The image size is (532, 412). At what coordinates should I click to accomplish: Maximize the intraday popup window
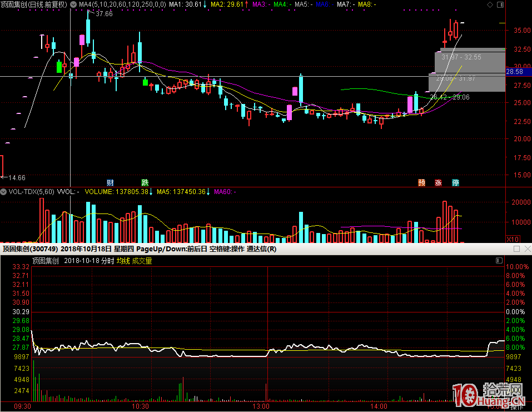pos(516,249)
